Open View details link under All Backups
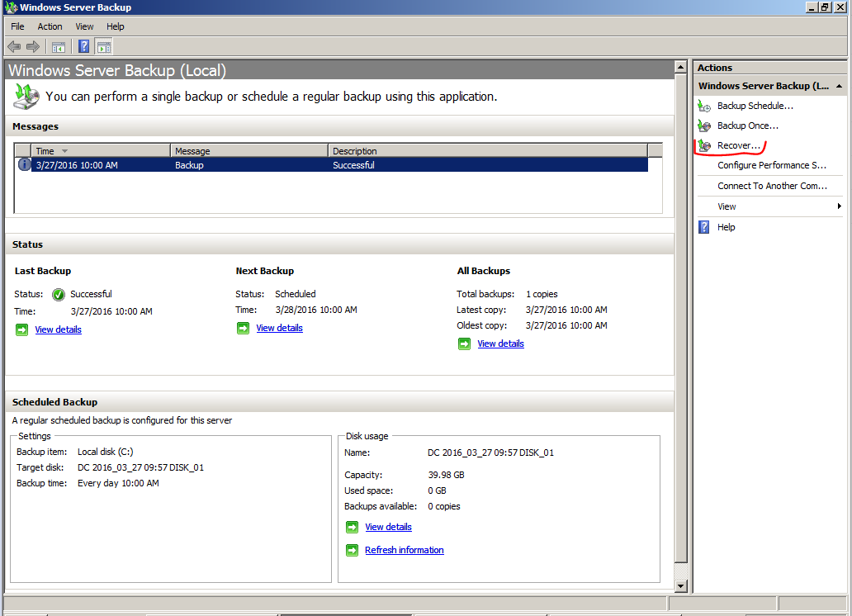852x616 pixels. coord(500,344)
